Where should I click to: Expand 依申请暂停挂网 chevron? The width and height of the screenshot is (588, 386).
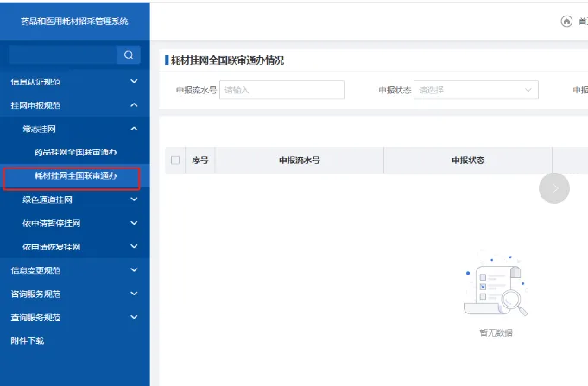point(134,223)
